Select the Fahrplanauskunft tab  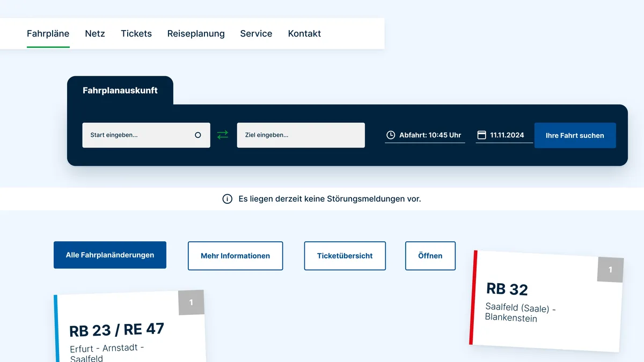tap(120, 91)
